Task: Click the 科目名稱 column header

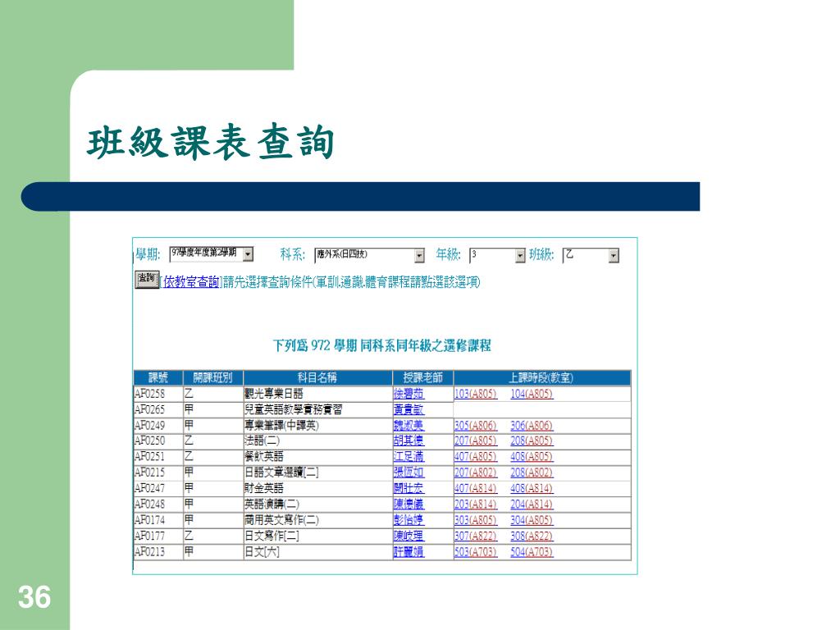Action: click(x=317, y=377)
